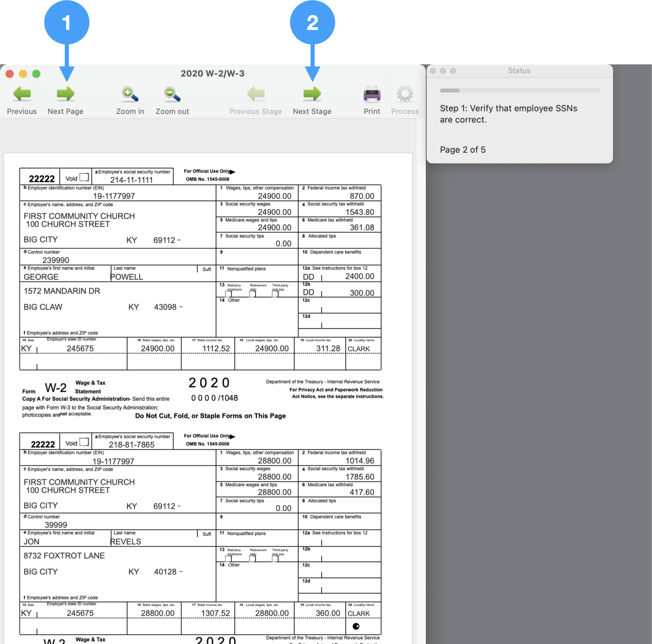Click the 2020 W-2/W-3 window title
The width and height of the screenshot is (652, 644).
click(212, 73)
